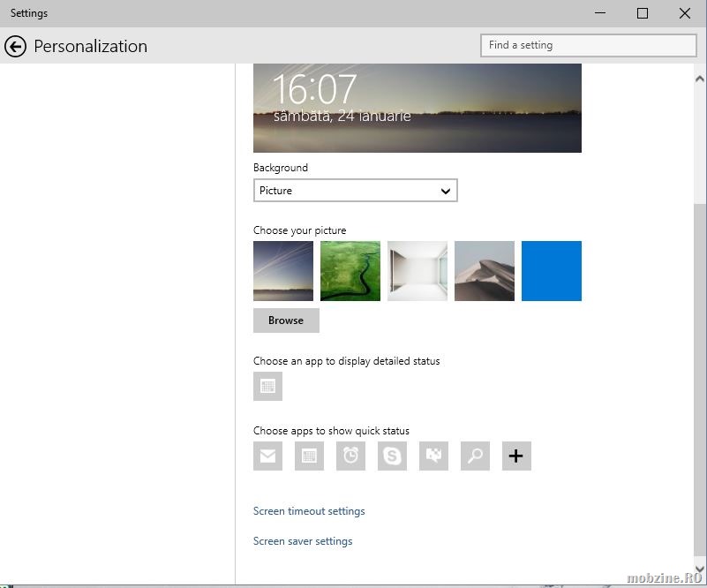The image size is (707, 588).
Task: Go back using the Personalization back arrow
Action: click(15, 47)
